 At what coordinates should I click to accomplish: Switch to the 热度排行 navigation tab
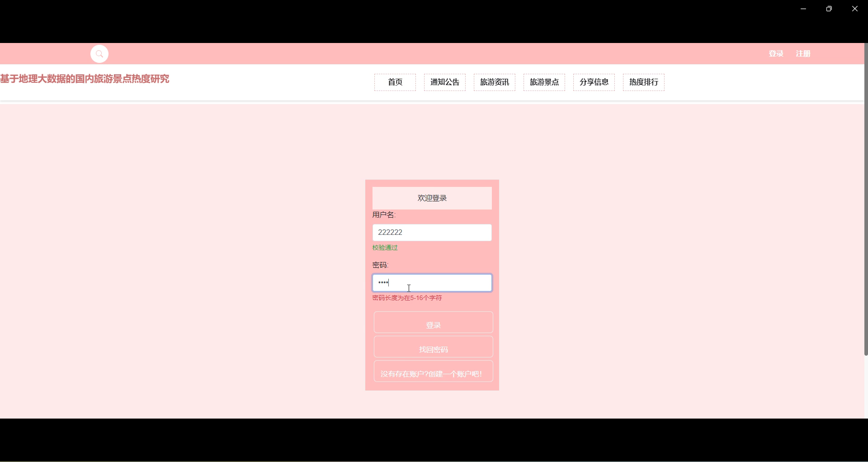pyautogui.click(x=644, y=82)
